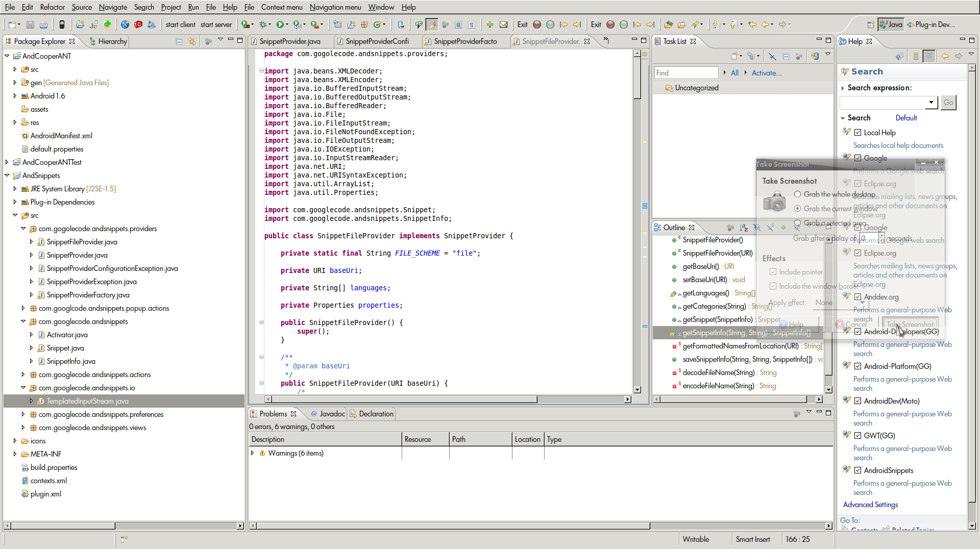Viewport: 980px width, 549px height.
Task: Click the Go search button
Action: click(x=948, y=103)
